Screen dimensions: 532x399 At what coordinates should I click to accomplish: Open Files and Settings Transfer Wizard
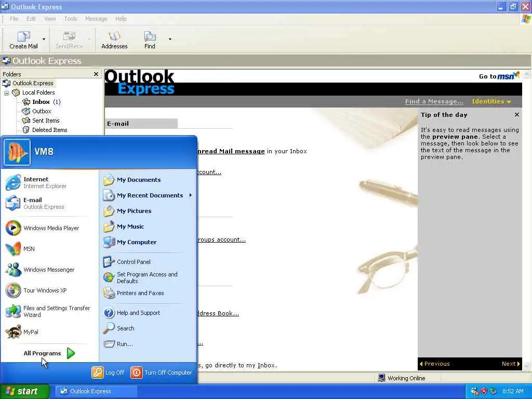point(49,311)
